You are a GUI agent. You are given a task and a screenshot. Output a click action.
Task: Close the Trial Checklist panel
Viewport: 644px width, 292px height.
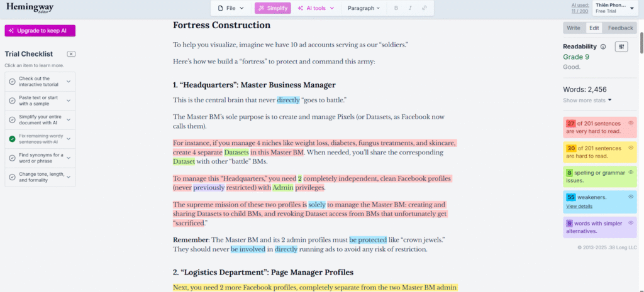pos(71,54)
